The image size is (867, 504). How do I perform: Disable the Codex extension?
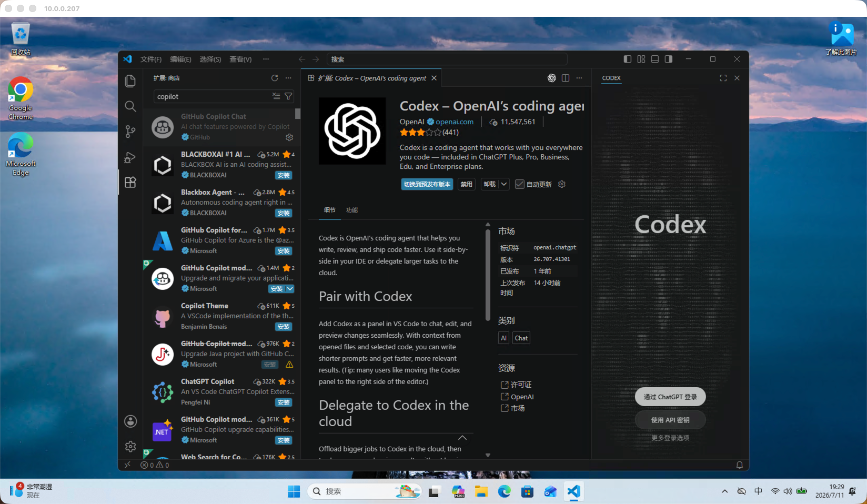[467, 184]
